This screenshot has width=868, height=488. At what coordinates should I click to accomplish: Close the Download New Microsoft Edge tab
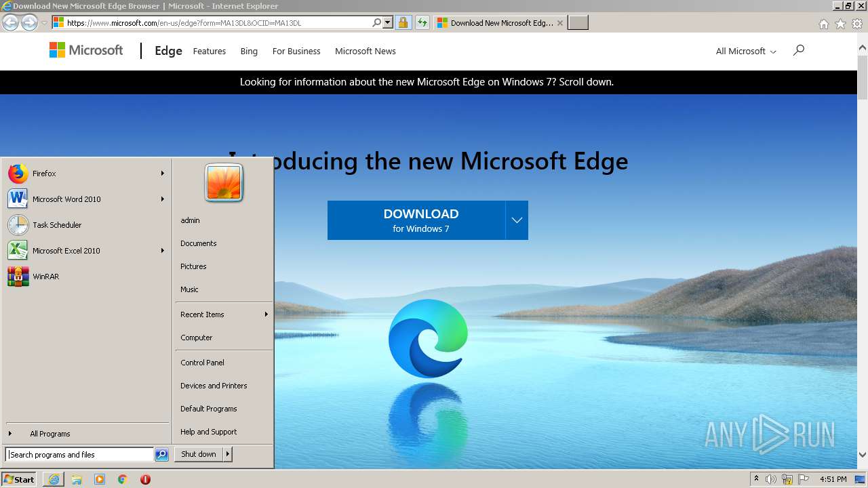click(x=560, y=22)
